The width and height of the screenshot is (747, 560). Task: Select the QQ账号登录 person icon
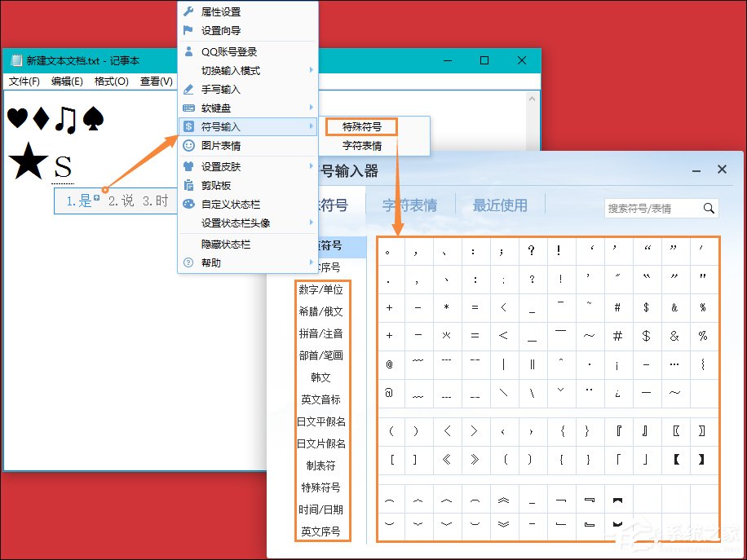tap(188, 51)
